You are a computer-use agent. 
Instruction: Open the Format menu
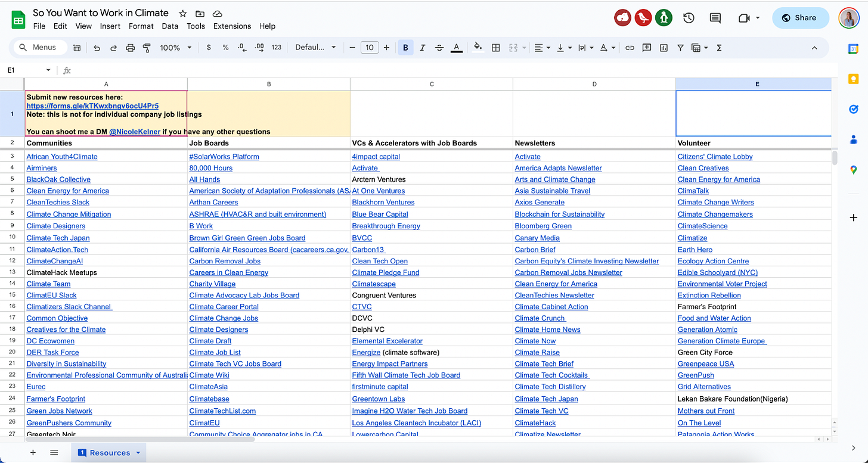[141, 26]
